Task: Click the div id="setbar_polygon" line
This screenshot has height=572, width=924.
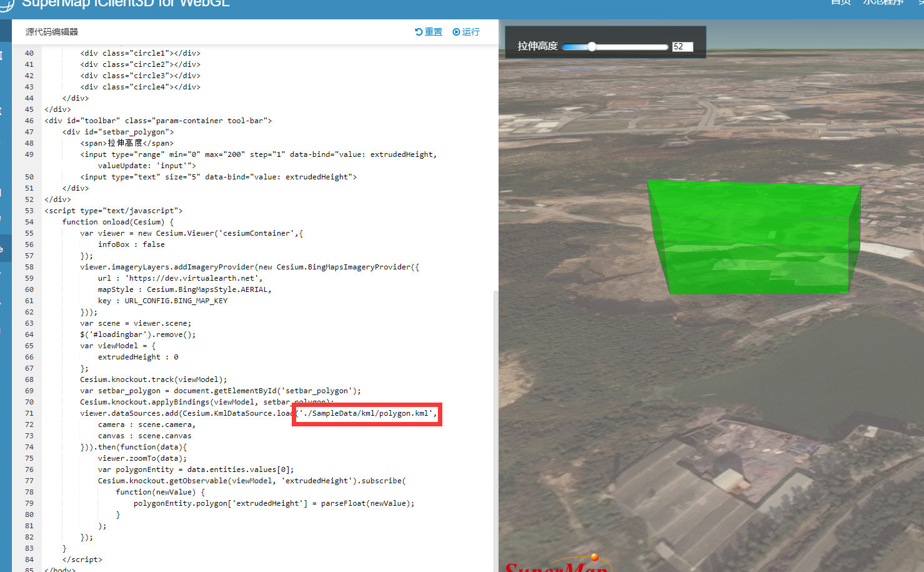Action: tap(118, 132)
